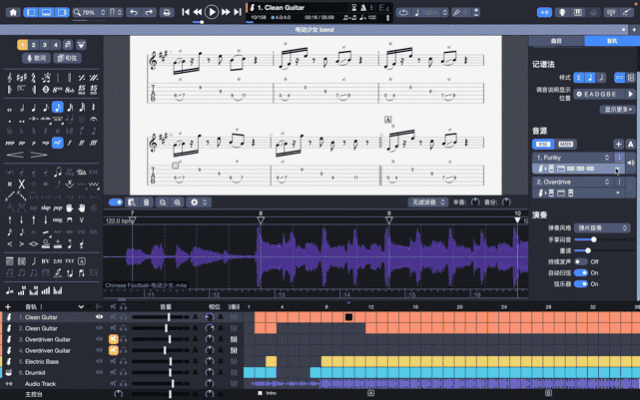Toggle the 弦乐器 switch
The width and height of the screenshot is (640, 400).
tap(581, 284)
